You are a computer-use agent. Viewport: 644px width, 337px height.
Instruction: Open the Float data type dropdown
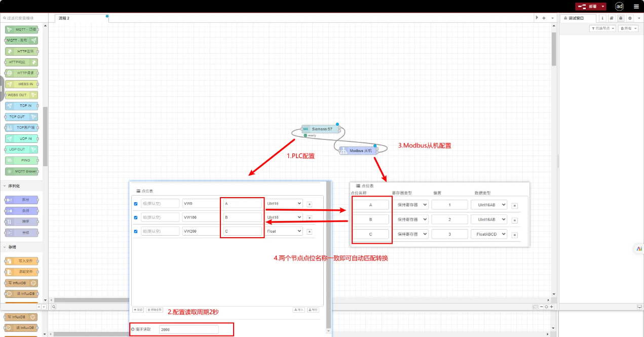point(284,231)
